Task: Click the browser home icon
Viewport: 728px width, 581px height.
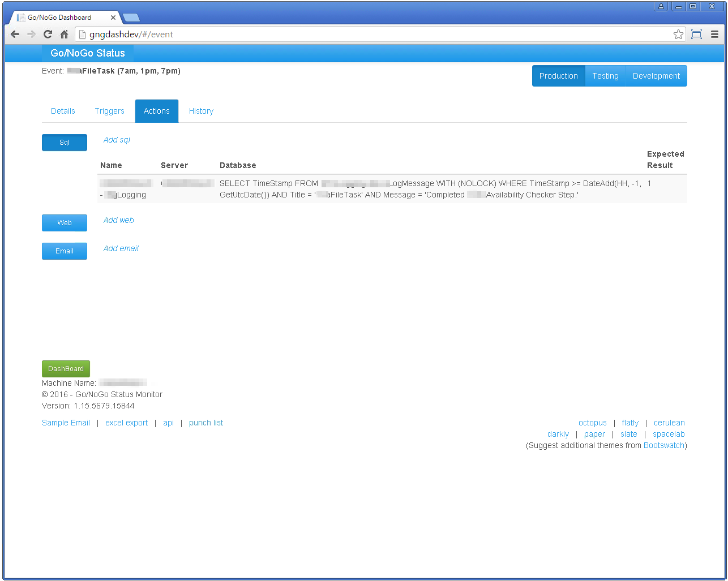Action: [x=64, y=35]
